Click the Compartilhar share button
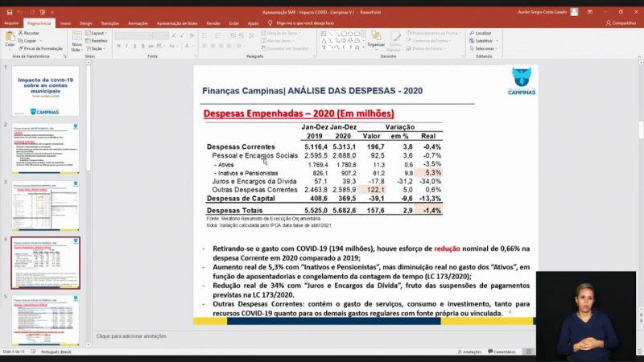 [621, 23]
